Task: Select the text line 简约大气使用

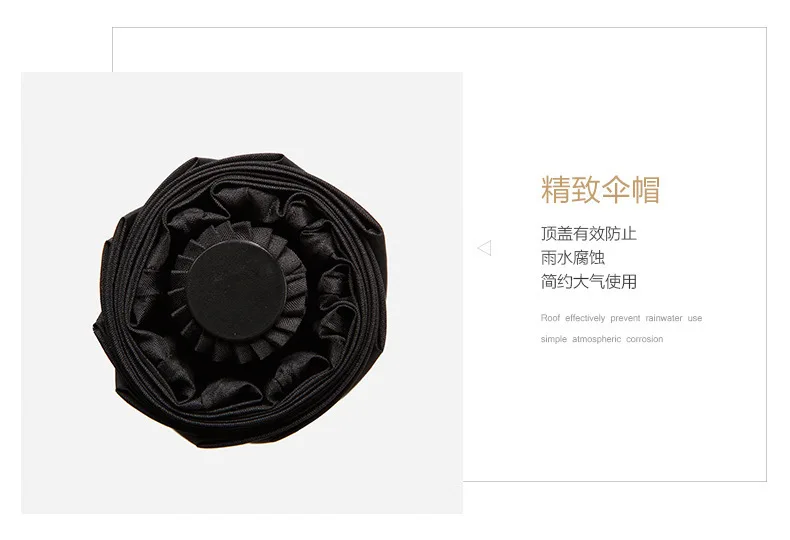Action: (x=589, y=282)
